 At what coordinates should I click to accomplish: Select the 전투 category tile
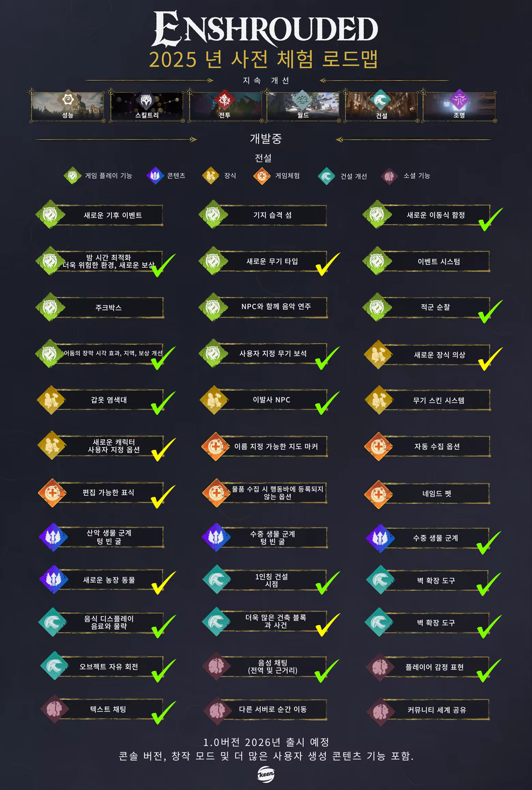tap(225, 106)
